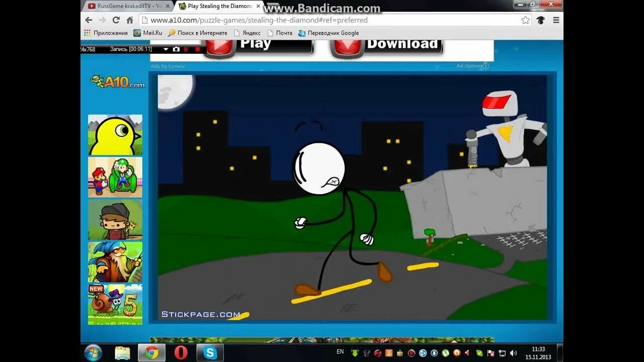Open the yellow chick game thumbnail
This screenshot has height=362, width=644.
tap(115, 135)
